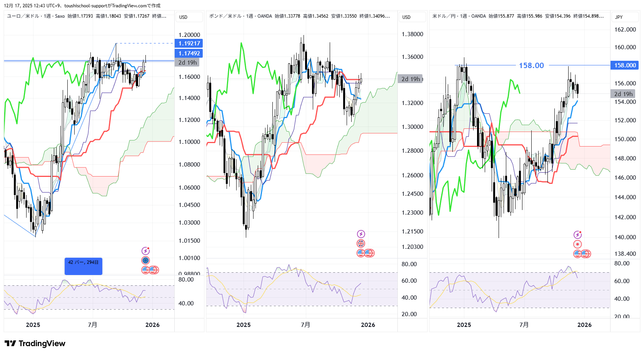The width and height of the screenshot is (644, 355).
Task: Click the blue 1.19217 price label
Action: click(x=189, y=43)
